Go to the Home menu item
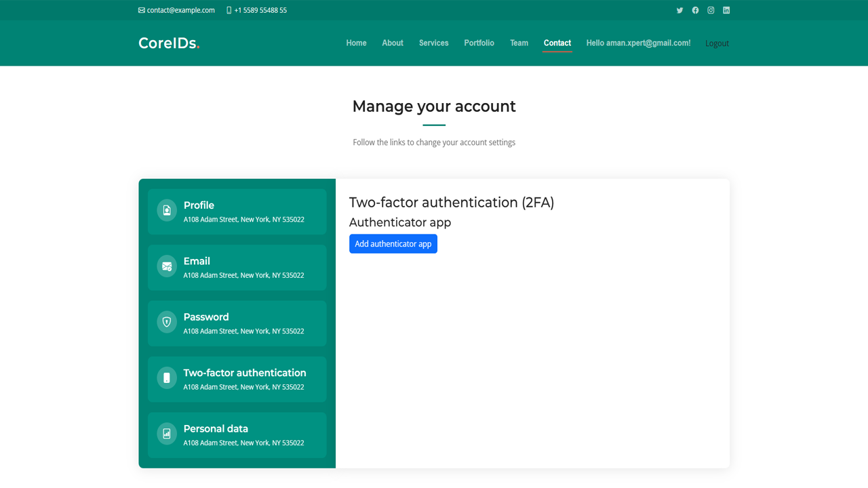 point(356,43)
